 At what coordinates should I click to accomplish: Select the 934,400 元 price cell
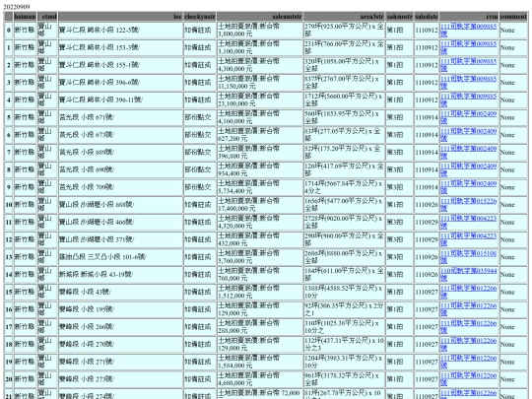tap(259, 169)
